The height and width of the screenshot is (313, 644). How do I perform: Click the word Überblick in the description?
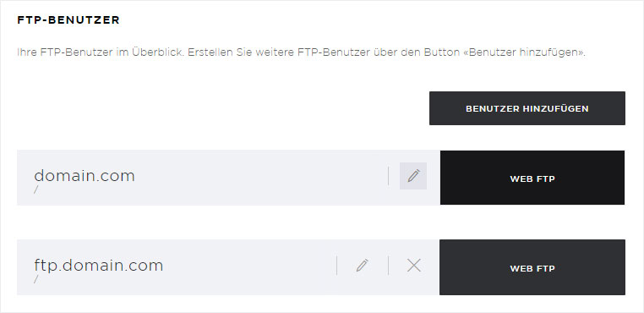157,53
